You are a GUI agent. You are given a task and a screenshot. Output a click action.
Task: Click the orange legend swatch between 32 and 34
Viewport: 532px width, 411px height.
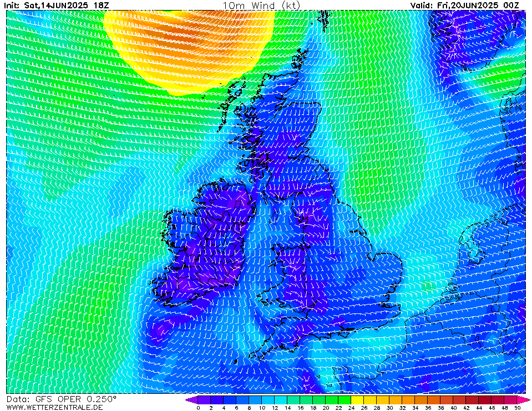408,400
